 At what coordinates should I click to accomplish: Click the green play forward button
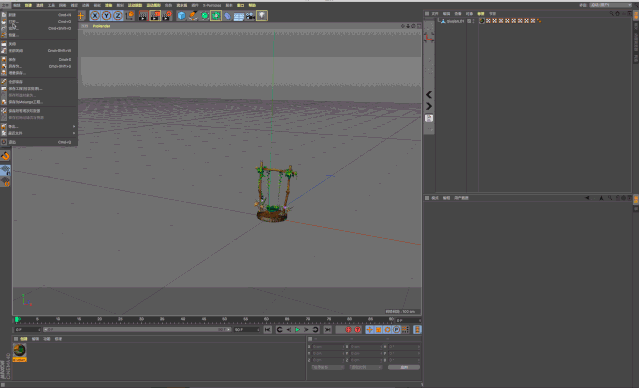click(297, 329)
